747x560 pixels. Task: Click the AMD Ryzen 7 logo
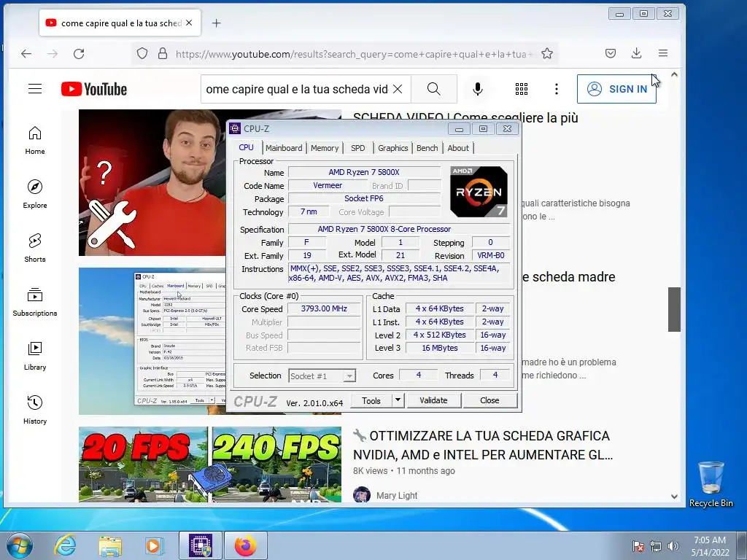(x=479, y=192)
